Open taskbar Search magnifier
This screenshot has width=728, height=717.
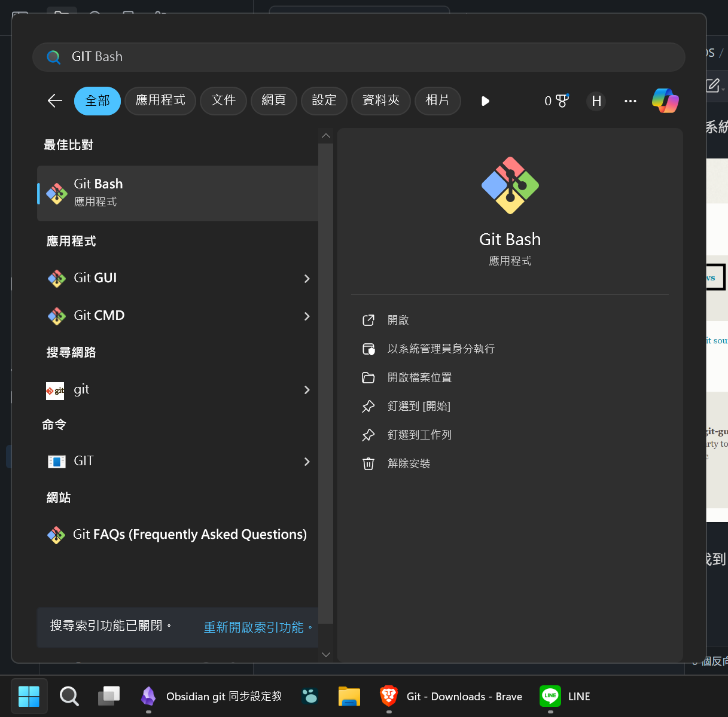click(x=69, y=696)
